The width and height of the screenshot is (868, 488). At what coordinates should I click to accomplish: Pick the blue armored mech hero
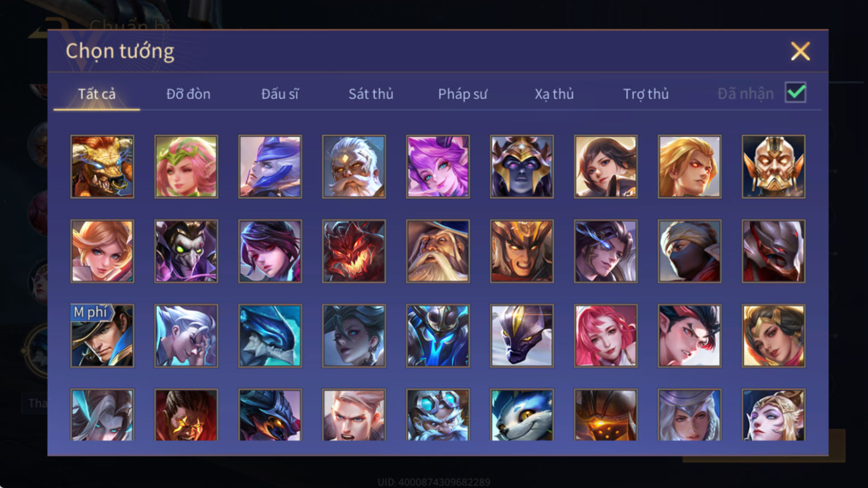[x=438, y=336]
